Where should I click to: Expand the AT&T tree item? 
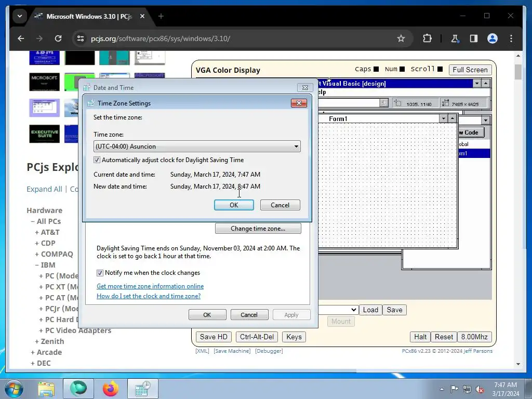(x=47, y=232)
